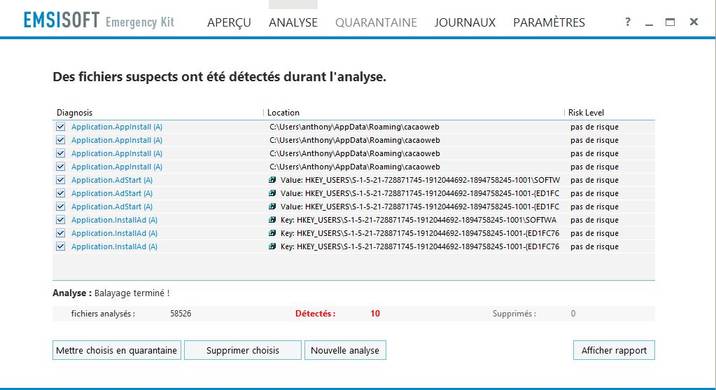Open the help question mark icon
This screenshot has width=716, height=390.
(628, 21)
